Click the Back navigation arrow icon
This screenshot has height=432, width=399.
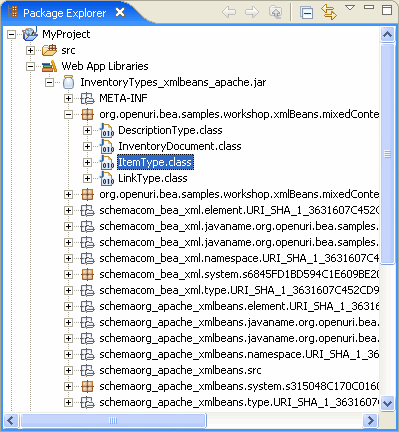pyautogui.click(x=229, y=12)
